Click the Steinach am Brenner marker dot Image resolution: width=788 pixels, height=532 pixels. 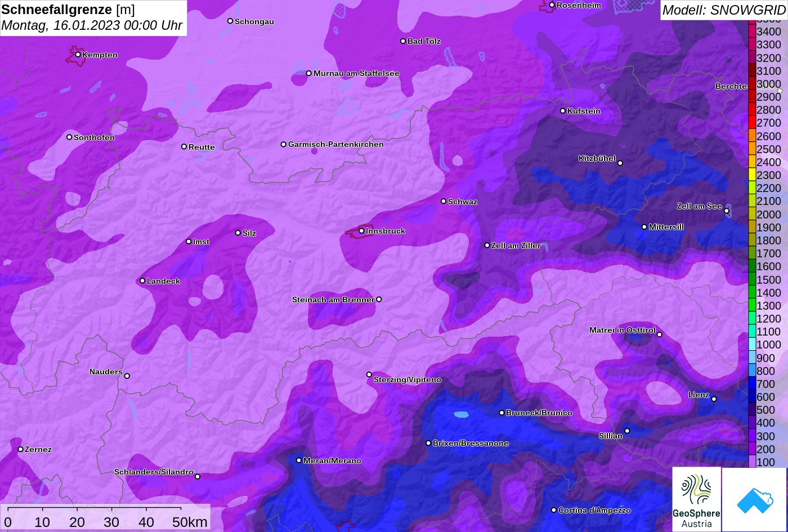379,299
